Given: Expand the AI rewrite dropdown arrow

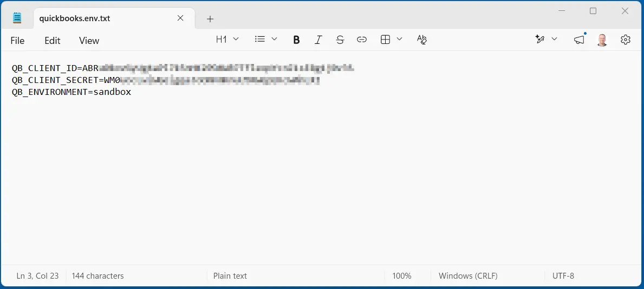Looking at the screenshot, I should (554, 39).
